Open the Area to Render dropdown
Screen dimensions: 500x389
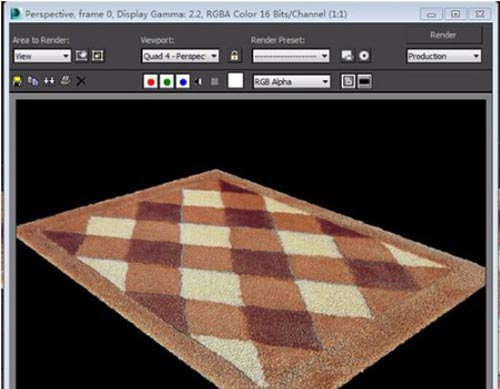42,56
